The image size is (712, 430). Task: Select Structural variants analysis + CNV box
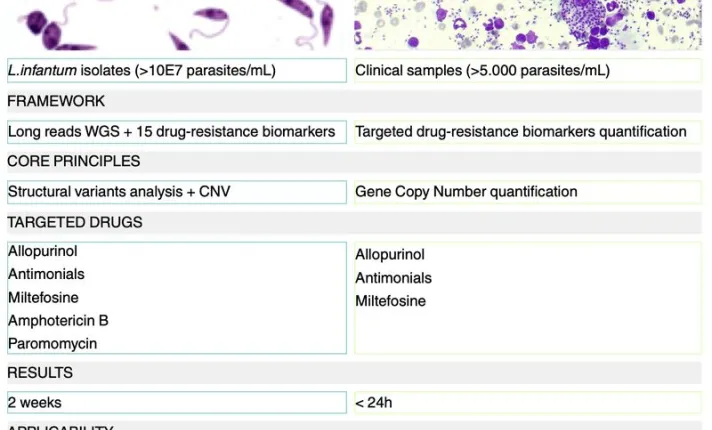click(x=177, y=192)
